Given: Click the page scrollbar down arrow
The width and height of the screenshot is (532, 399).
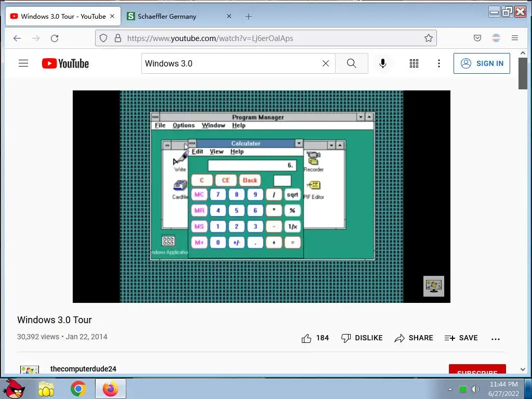Looking at the screenshot, I should 523,369.
